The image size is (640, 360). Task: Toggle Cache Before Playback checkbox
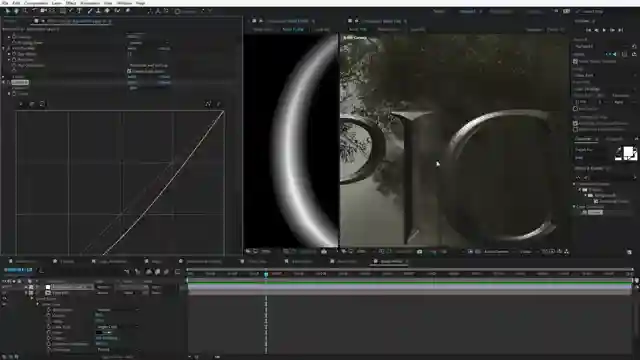tap(576, 62)
